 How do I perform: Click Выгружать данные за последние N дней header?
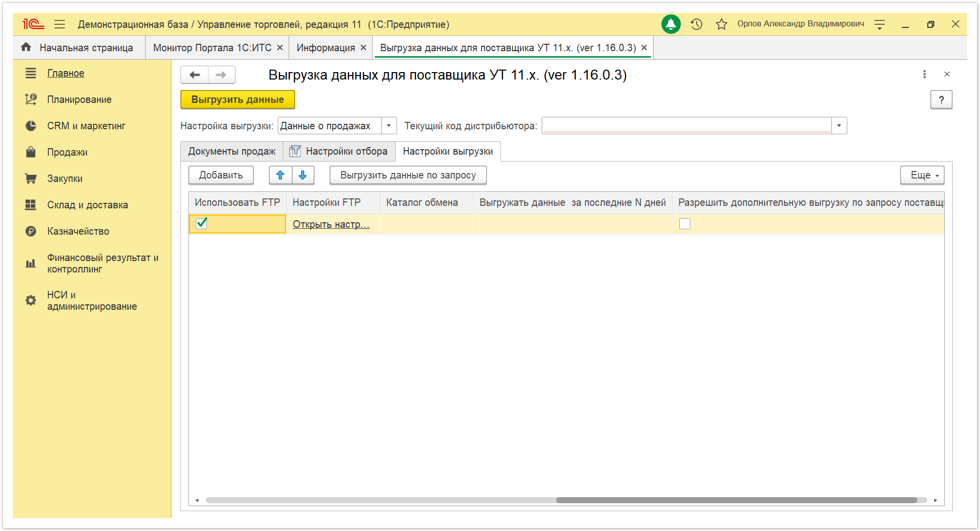(x=572, y=202)
